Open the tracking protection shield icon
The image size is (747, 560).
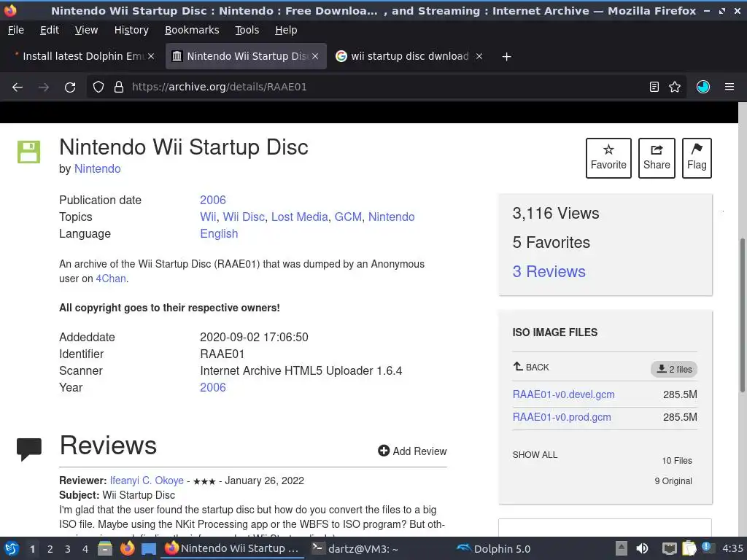pyautogui.click(x=98, y=87)
